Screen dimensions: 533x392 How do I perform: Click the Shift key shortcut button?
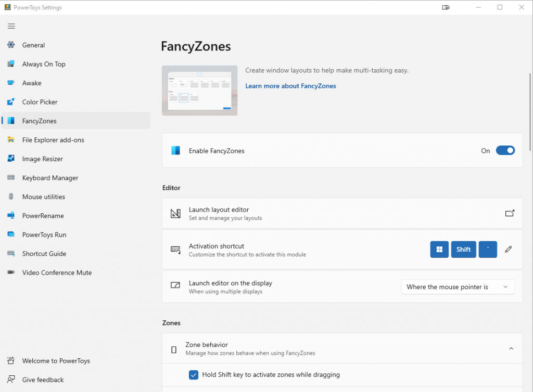(463, 250)
